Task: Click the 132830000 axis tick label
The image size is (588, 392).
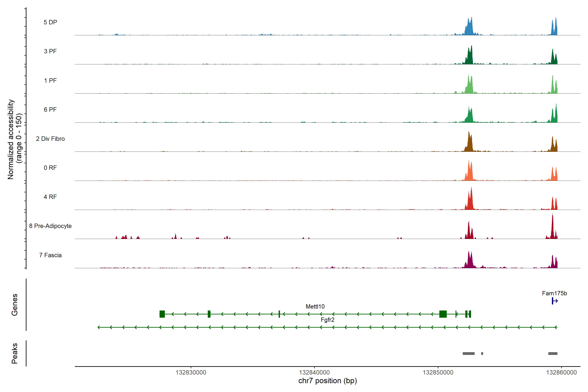Action: 191,373
